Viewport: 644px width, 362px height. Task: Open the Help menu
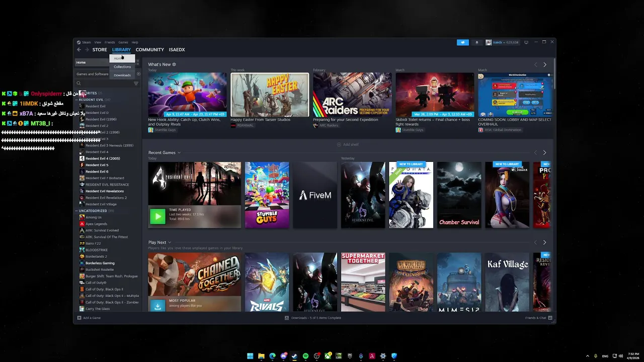pos(135,42)
